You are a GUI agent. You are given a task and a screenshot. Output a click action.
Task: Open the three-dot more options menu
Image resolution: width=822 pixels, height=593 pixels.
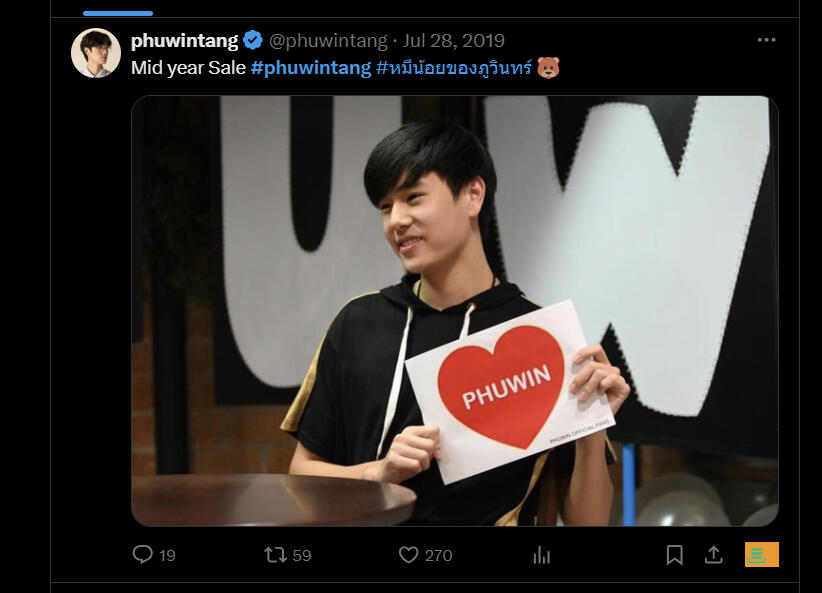[766, 40]
